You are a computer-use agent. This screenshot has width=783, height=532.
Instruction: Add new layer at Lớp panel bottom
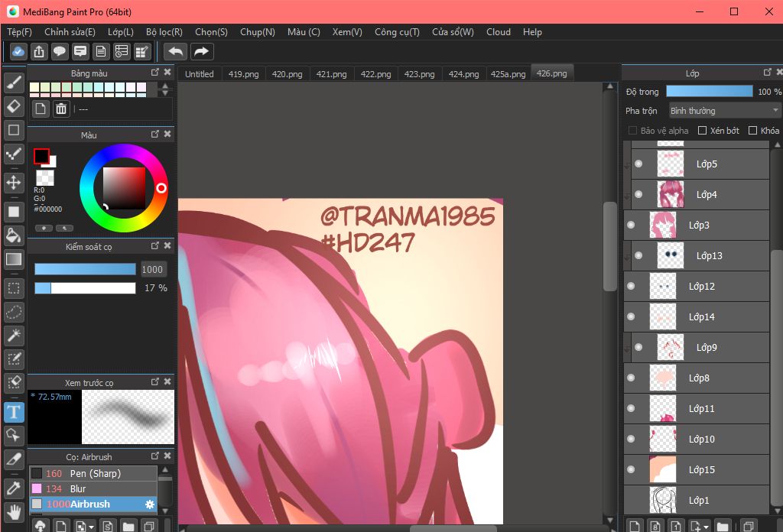click(634, 526)
